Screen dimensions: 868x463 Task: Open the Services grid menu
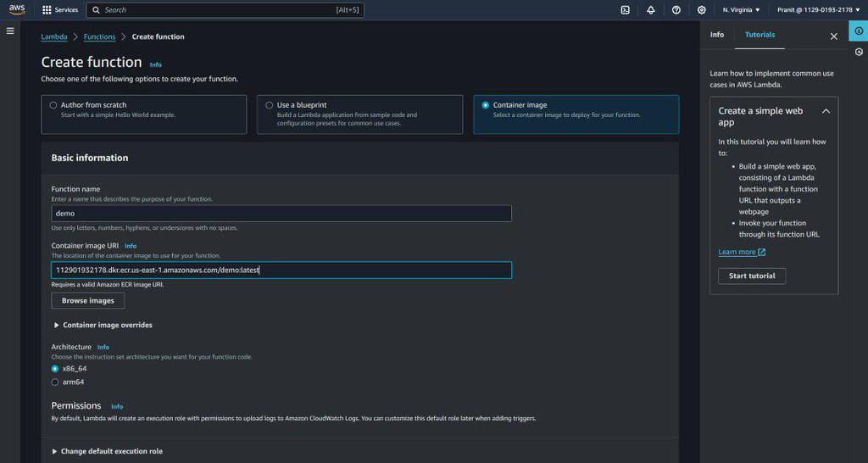tap(60, 10)
